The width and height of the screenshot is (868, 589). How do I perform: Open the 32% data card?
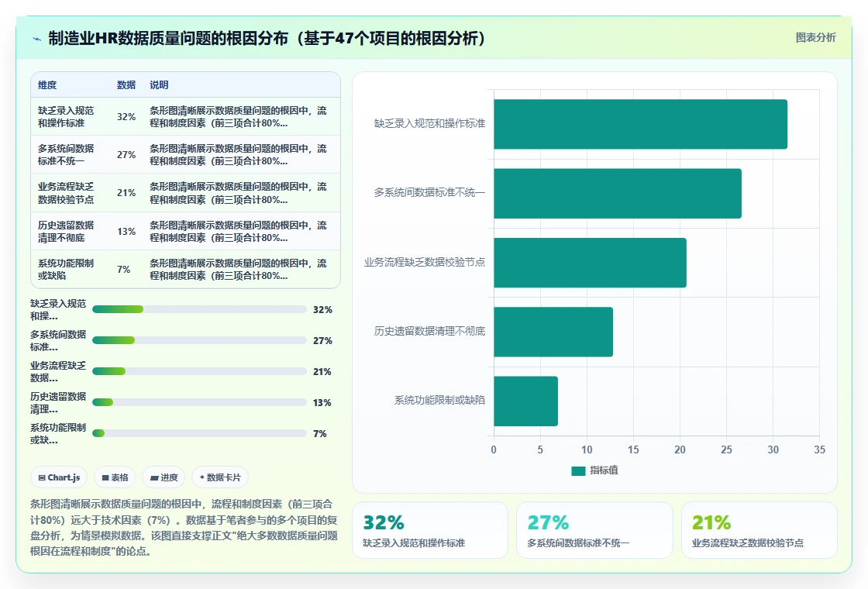pyautogui.click(x=430, y=530)
